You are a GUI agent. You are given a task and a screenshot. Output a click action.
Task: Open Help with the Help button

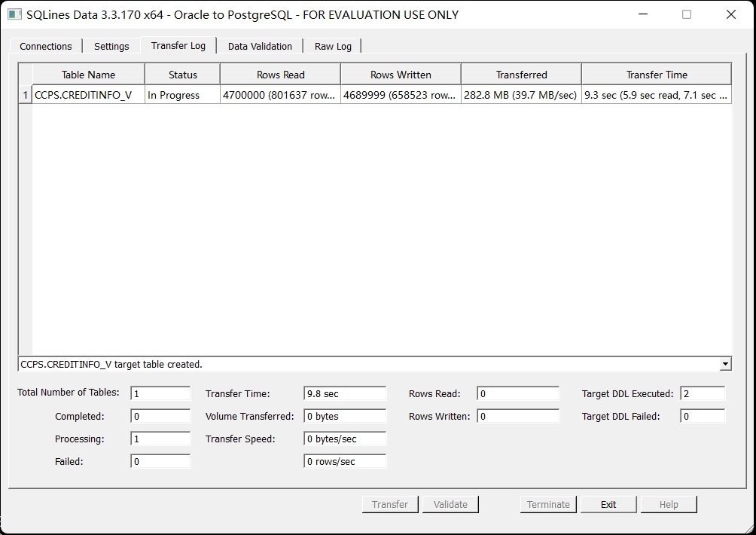click(x=669, y=504)
